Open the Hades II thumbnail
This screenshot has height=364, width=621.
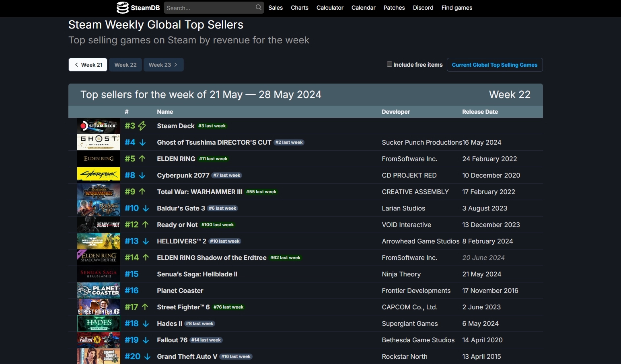click(99, 323)
